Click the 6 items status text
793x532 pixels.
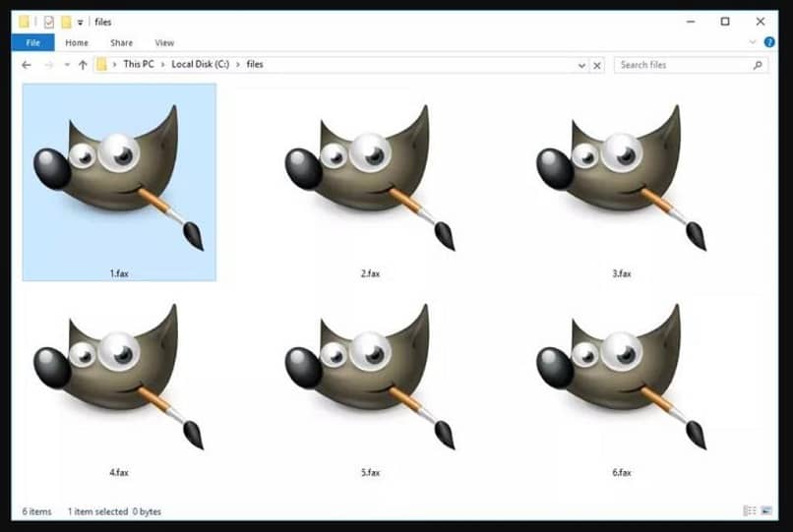pyautogui.click(x=37, y=511)
